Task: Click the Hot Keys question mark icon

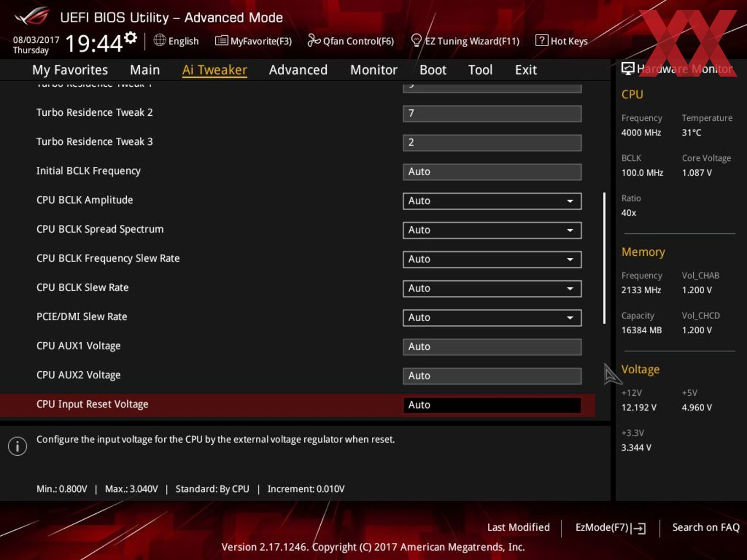Action: point(542,40)
